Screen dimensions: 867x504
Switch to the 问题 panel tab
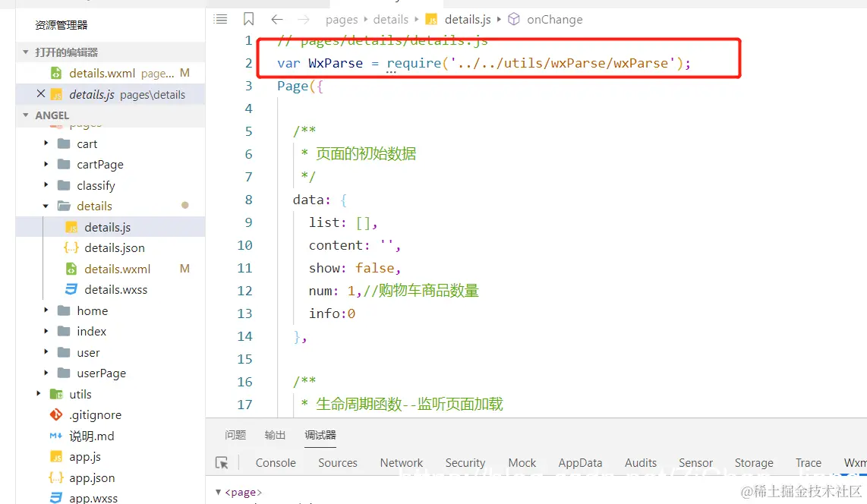point(235,435)
